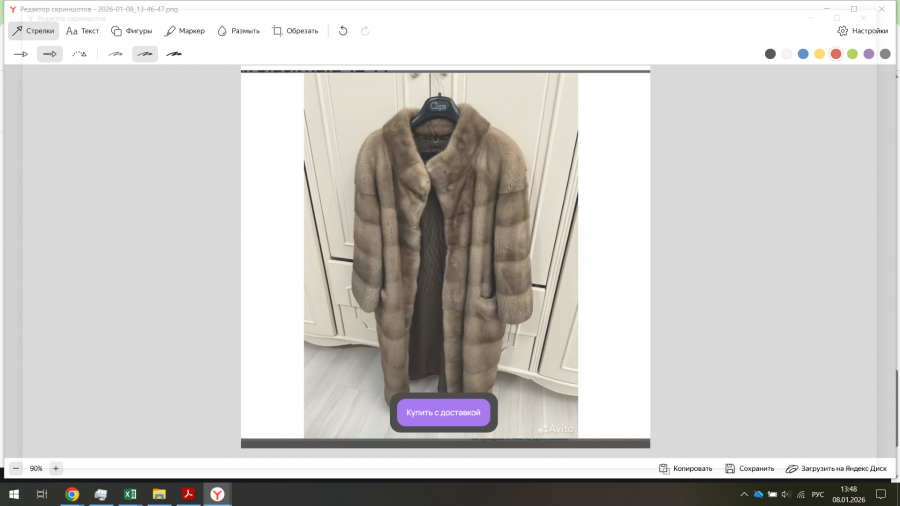Choose the blue color swatch

click(x=803, y=54)
